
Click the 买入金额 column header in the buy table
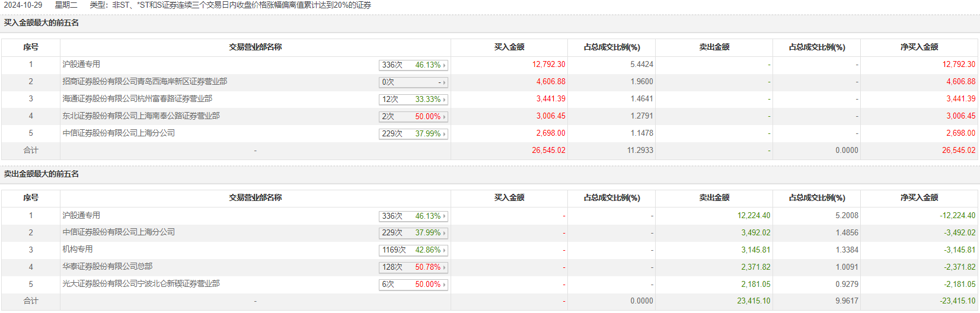point(509,47)
